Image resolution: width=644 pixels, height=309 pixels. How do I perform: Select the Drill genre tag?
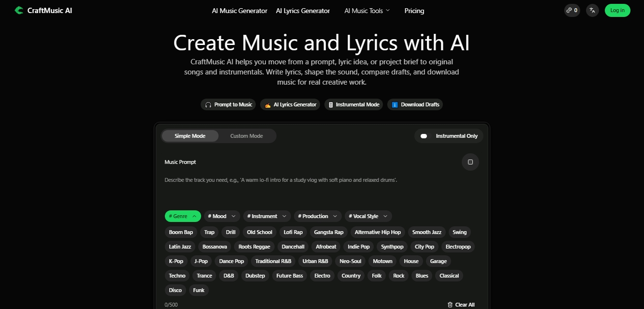tap(231, 232)
